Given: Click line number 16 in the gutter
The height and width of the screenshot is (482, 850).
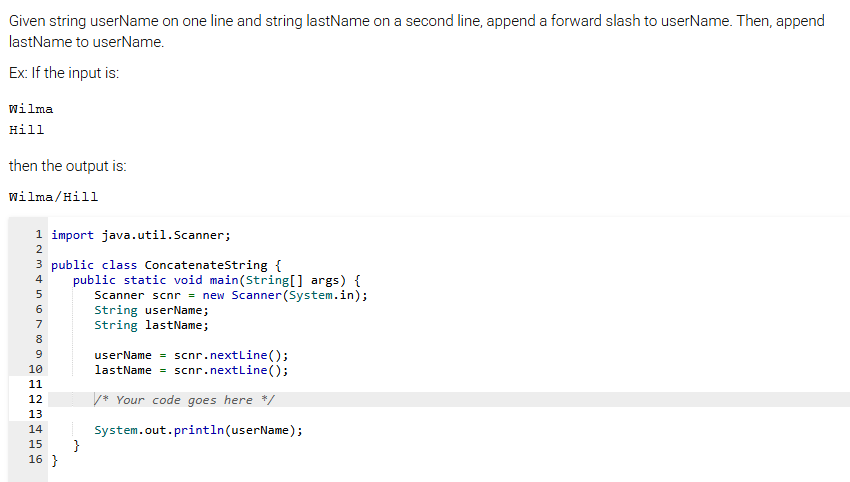Looking at the screenshot, I should point(35,459).
